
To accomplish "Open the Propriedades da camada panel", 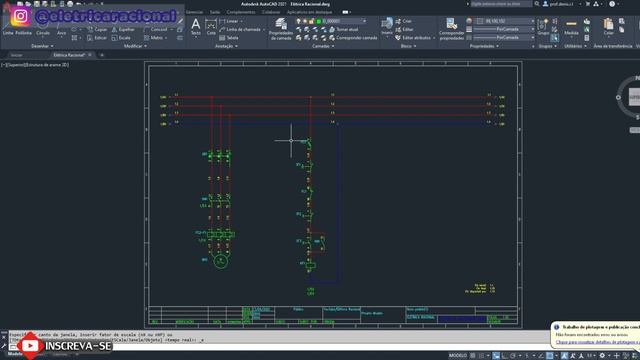I will click(x=281, y=29).
